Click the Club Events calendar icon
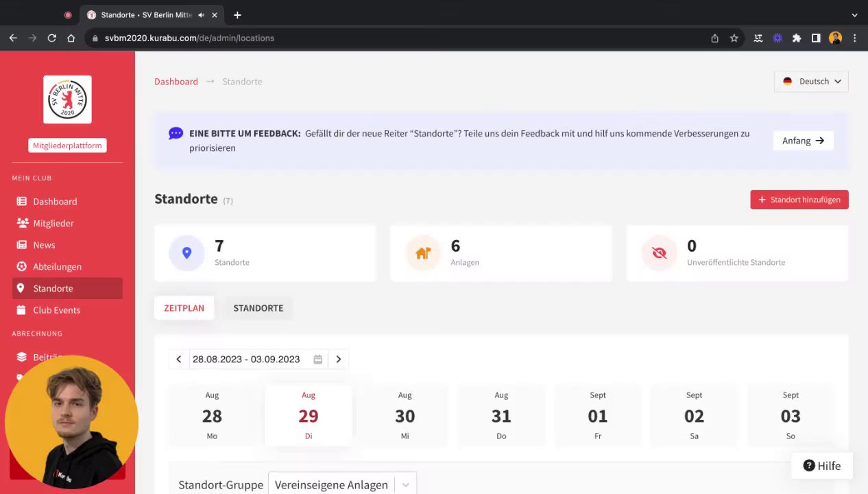This screenshot has height=494, width=868. click(x=21, y=310)
